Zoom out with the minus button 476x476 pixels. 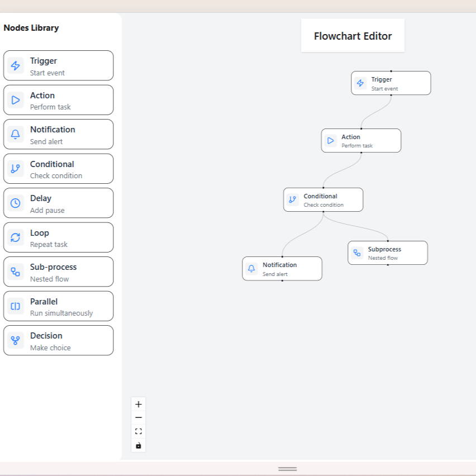[139, 418]
